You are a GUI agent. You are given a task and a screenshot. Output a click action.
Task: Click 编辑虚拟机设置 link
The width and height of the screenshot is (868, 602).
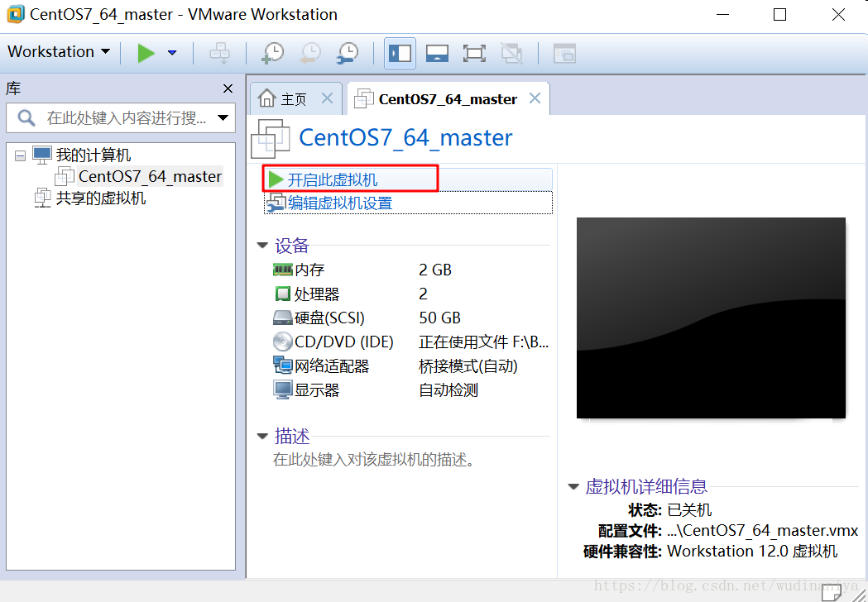[x=340, y=203]
